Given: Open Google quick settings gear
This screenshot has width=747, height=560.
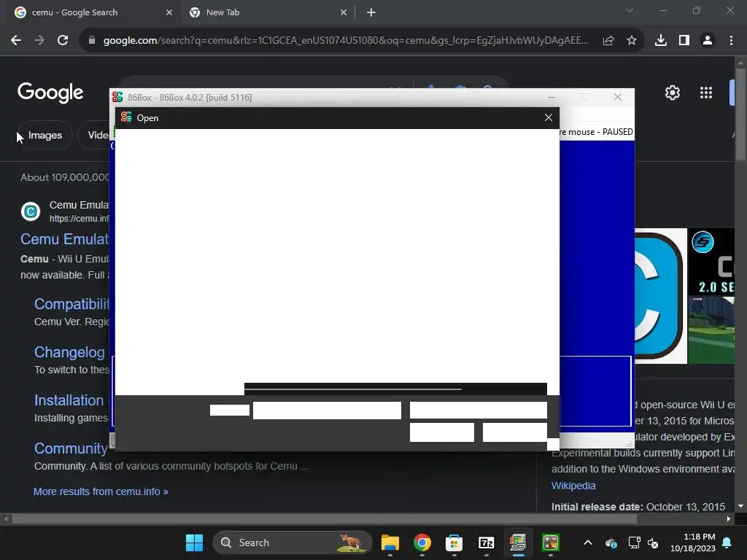Looking at the screenshot, I should pyautogui.click(x=672, y=93).
